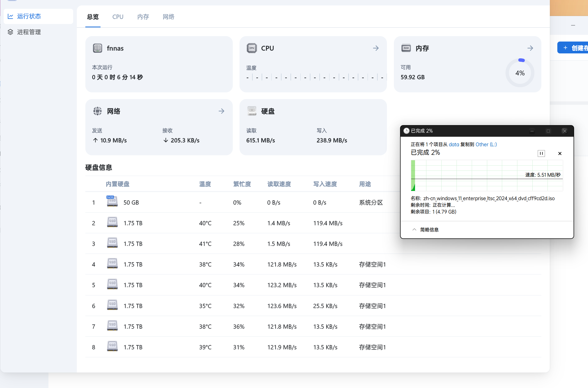The image size is (588, 388).
Task: Click the 123.6 MB/s read speed
Action: click(x=282, y=306)
